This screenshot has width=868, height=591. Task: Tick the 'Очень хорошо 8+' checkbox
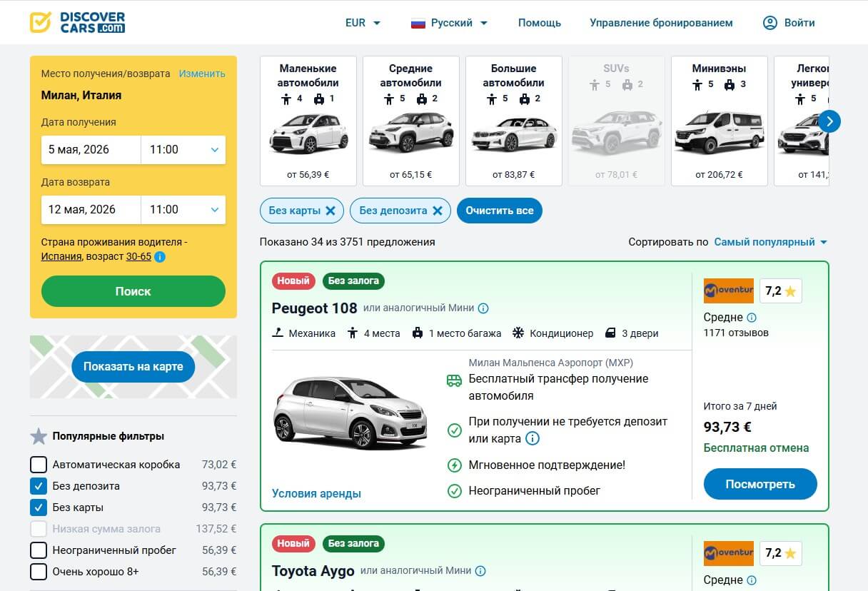(x=39, y=572)
